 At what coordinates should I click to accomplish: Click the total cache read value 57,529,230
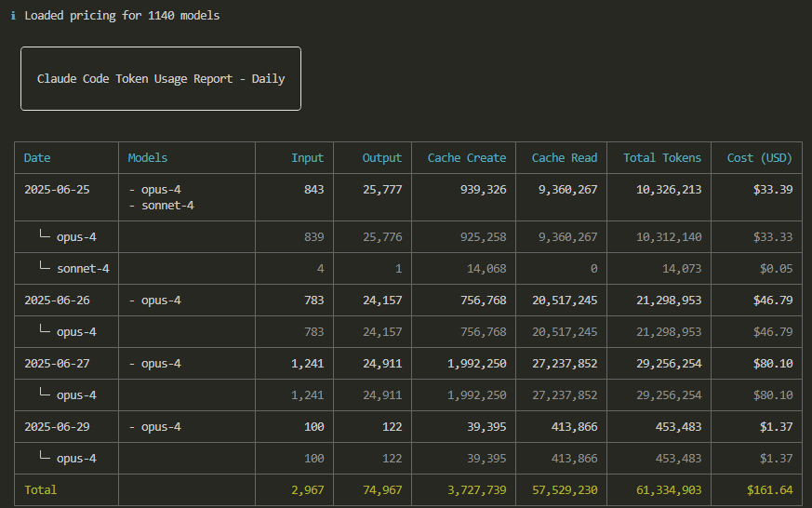tap(565, 490)
